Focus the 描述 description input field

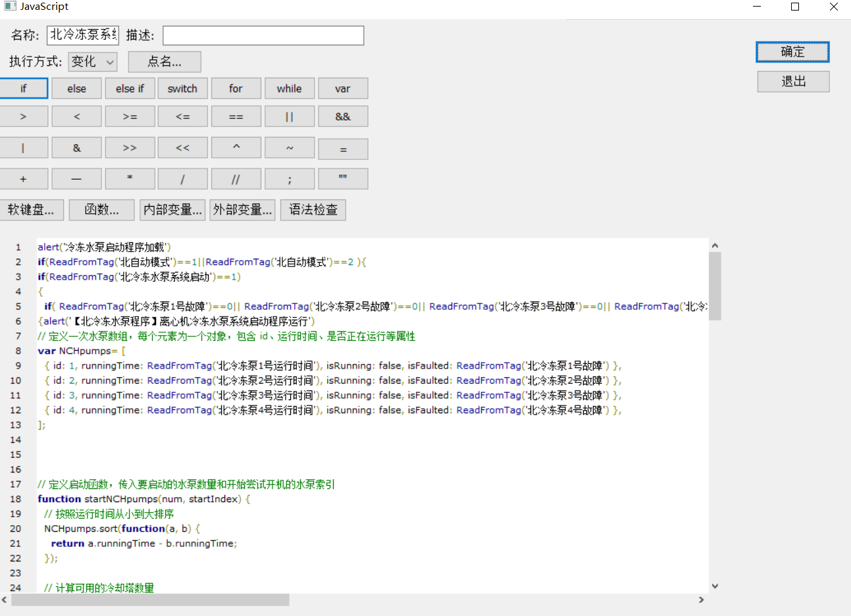pyautogui.click(x=263, y=36)
